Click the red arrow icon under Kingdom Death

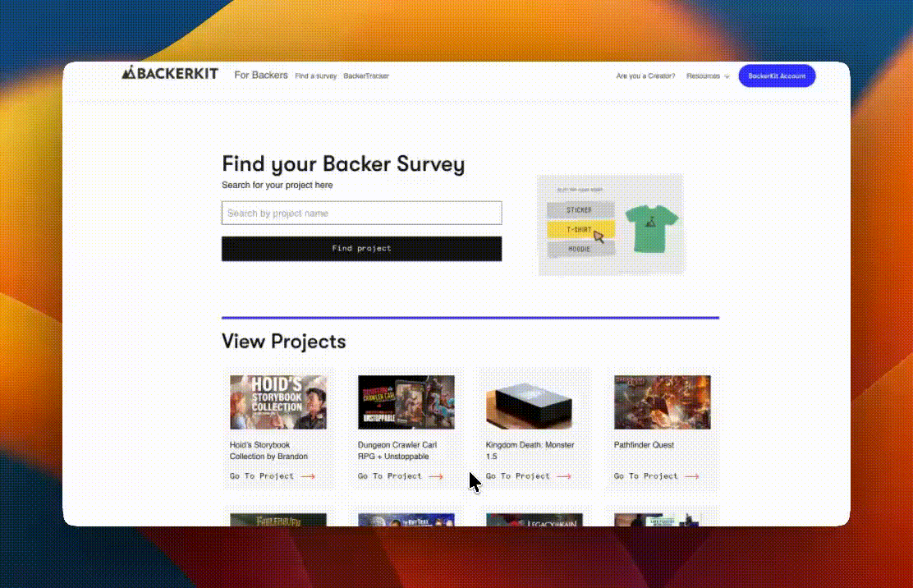click(x=564, y=476)
